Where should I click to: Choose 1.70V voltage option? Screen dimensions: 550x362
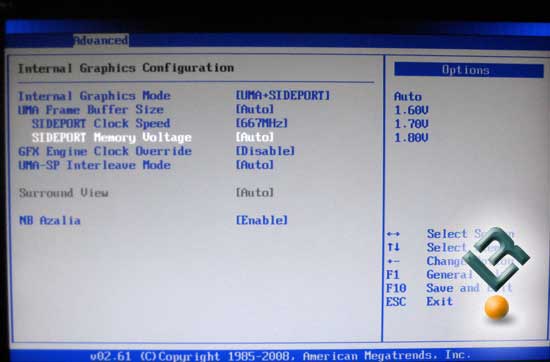tap(411, 124)
